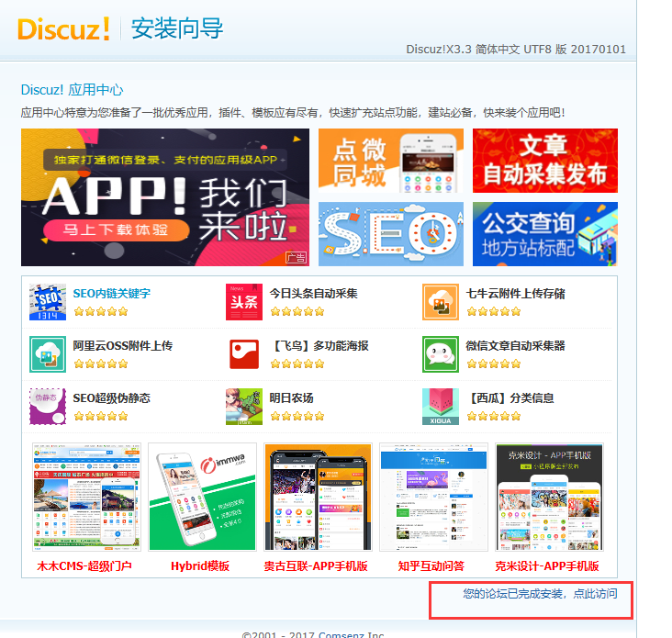Viewport: 672px width, 638px height.
Task: Click 【西瓜】分类信息 title link
Action: (510, 398)
